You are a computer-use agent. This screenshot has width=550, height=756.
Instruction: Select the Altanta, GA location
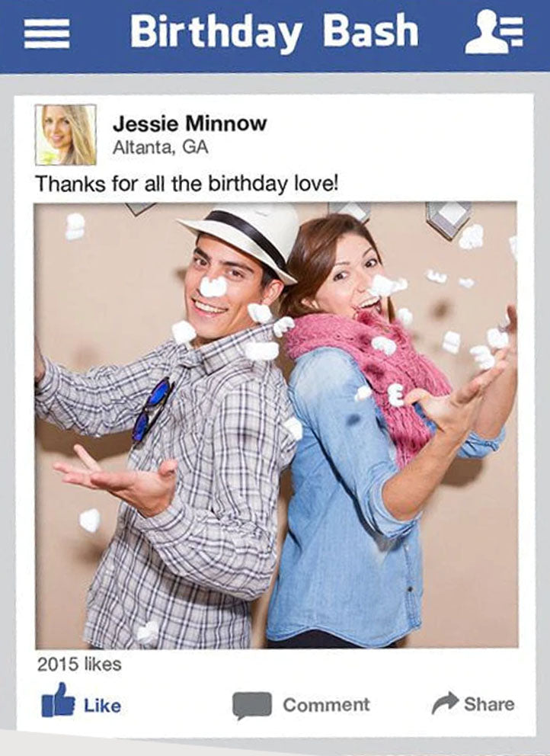(160, 147)
